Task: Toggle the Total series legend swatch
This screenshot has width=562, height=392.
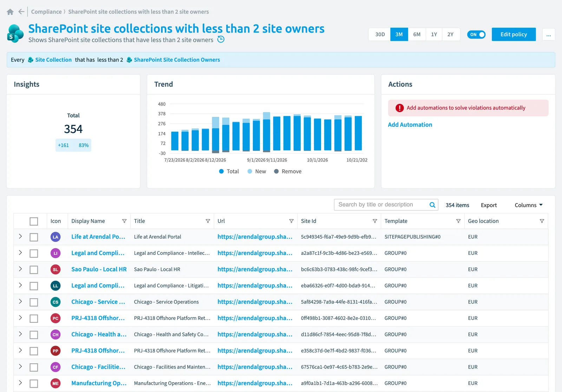Action: (x=221, y=171)
